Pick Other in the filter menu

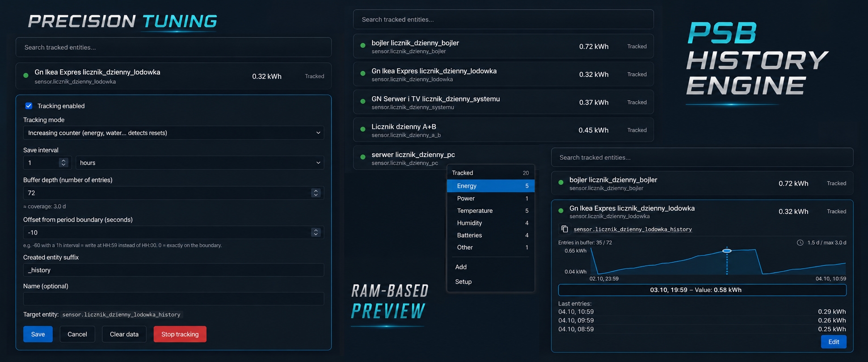(x=491, y=247)
